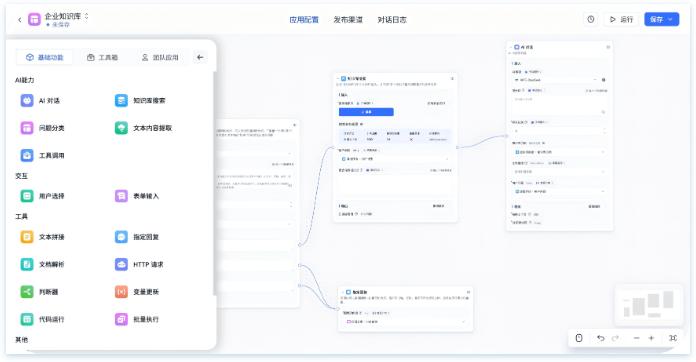Screen dimensions: 696x362
Task: Open version history clock icon
Action: point(590,20)
